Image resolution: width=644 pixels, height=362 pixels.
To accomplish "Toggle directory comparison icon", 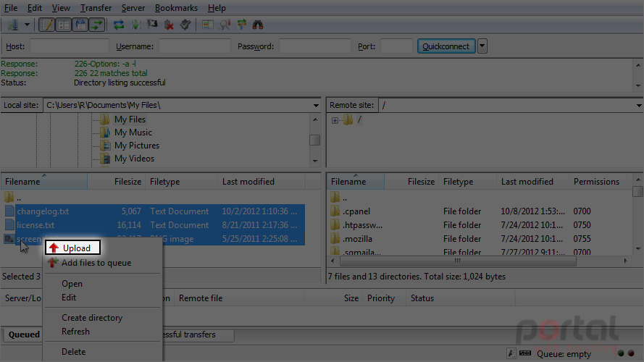I will [225, 25].
